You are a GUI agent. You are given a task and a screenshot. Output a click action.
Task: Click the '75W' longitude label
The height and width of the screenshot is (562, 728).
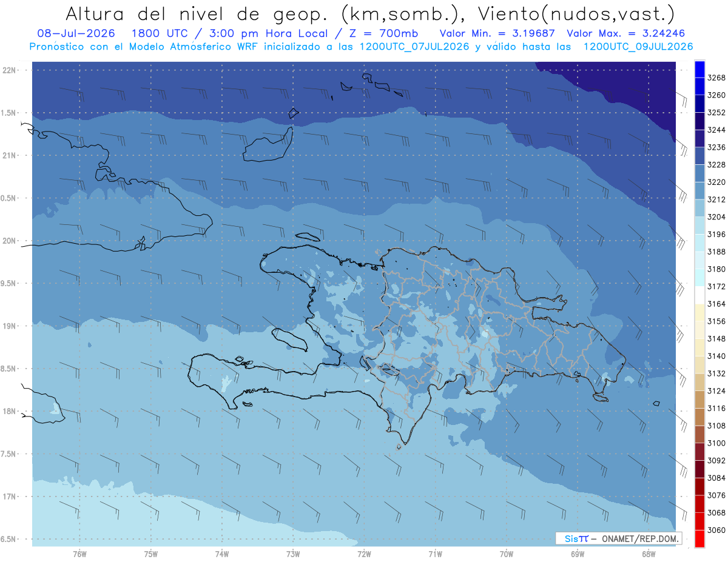tap(151, 554)
